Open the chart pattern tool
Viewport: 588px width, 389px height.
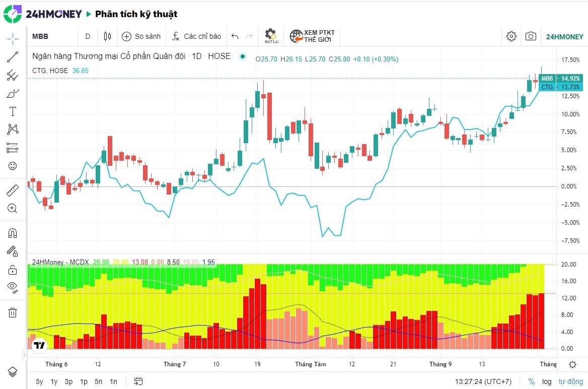13,129
